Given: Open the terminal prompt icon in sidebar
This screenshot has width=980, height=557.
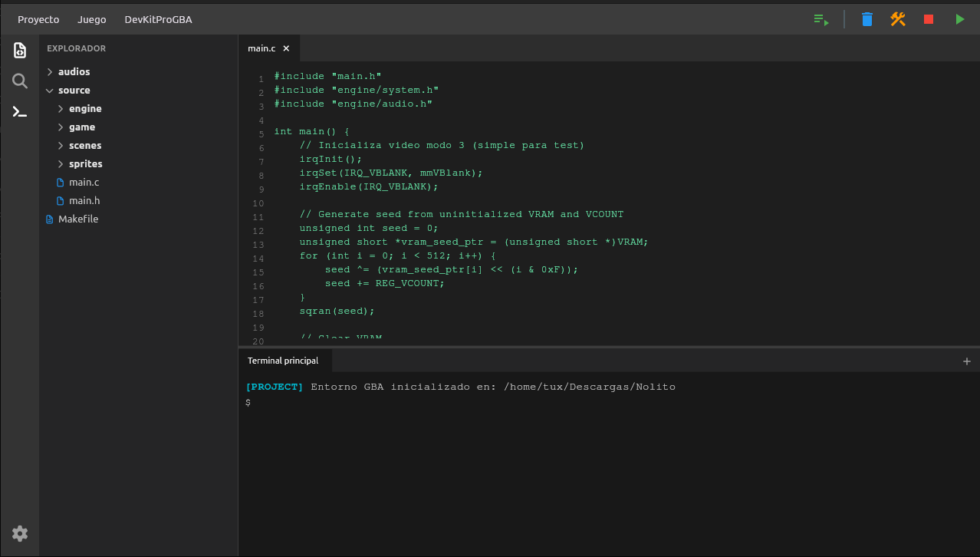Looking at the screenshot, I should click(20, 112).
